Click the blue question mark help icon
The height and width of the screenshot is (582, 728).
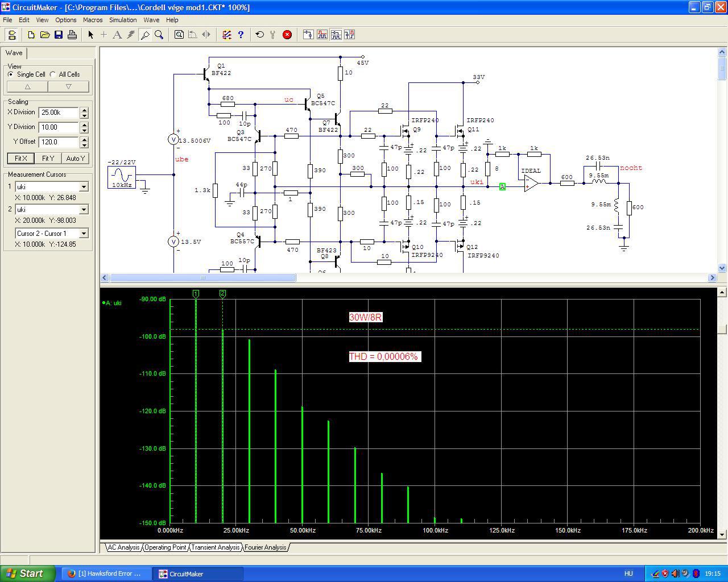tap(241, 35)
